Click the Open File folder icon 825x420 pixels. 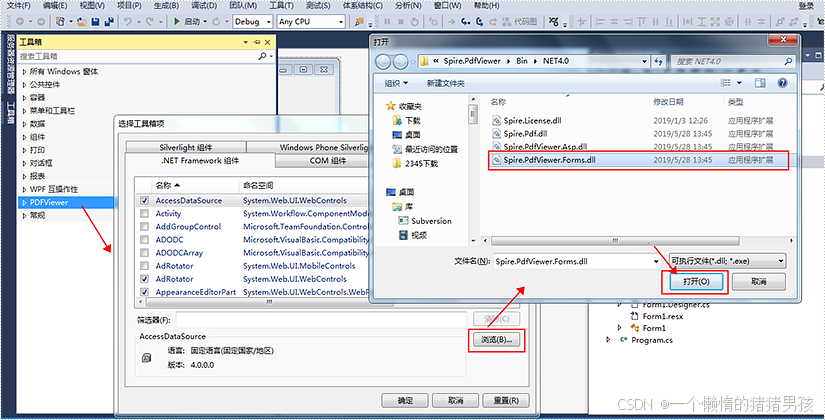pos(82,22)
